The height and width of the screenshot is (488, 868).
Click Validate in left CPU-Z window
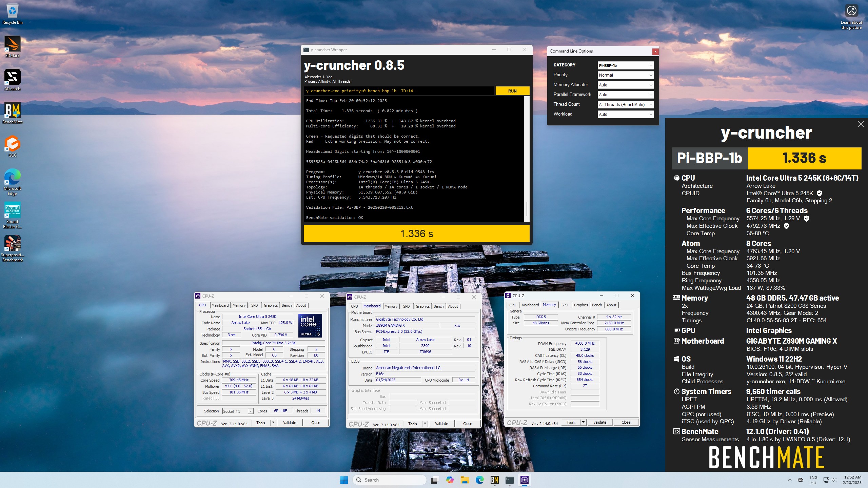tap(290, 423)
